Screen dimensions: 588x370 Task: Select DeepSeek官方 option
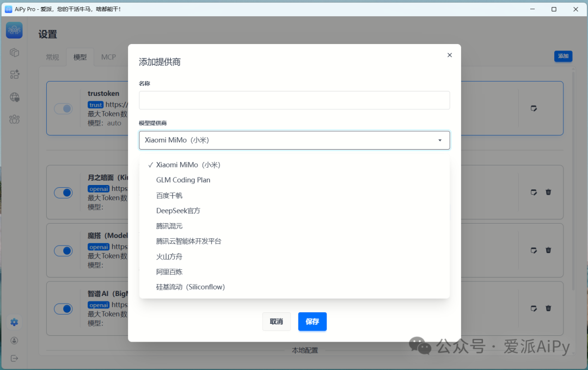[x=295, y=211]
